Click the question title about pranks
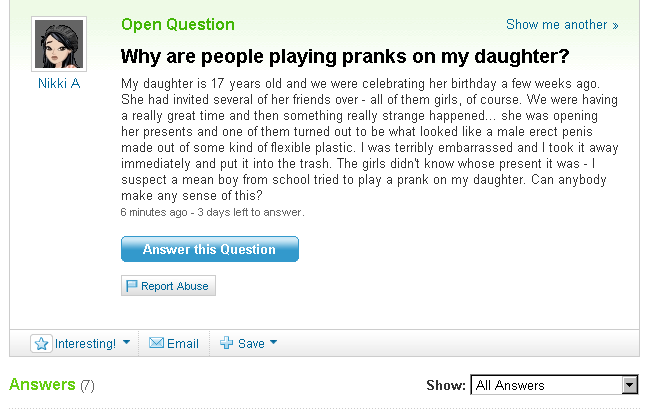This screenshot has height=412, width=647. coord(345,55)
